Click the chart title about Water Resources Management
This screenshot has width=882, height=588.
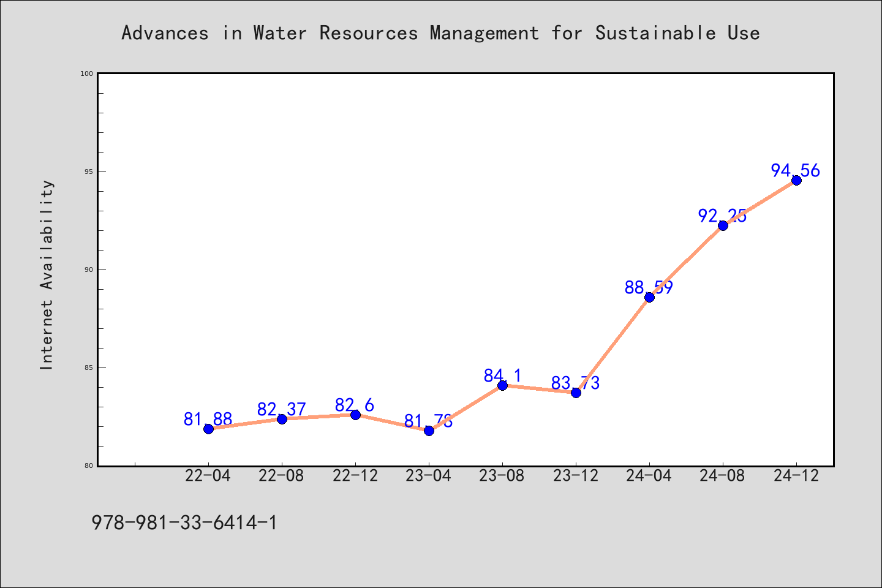[440, 33]
